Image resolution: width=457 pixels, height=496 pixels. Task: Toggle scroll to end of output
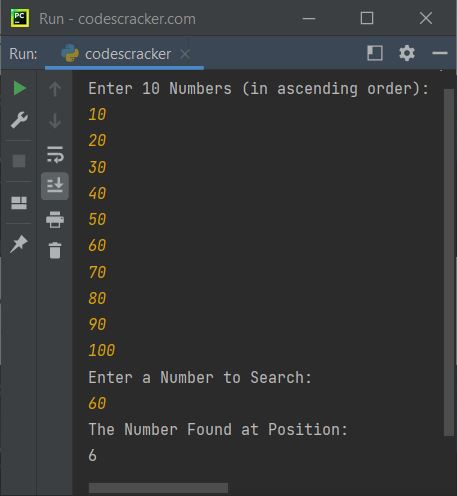pyautogui.click(x=55, y=186)
